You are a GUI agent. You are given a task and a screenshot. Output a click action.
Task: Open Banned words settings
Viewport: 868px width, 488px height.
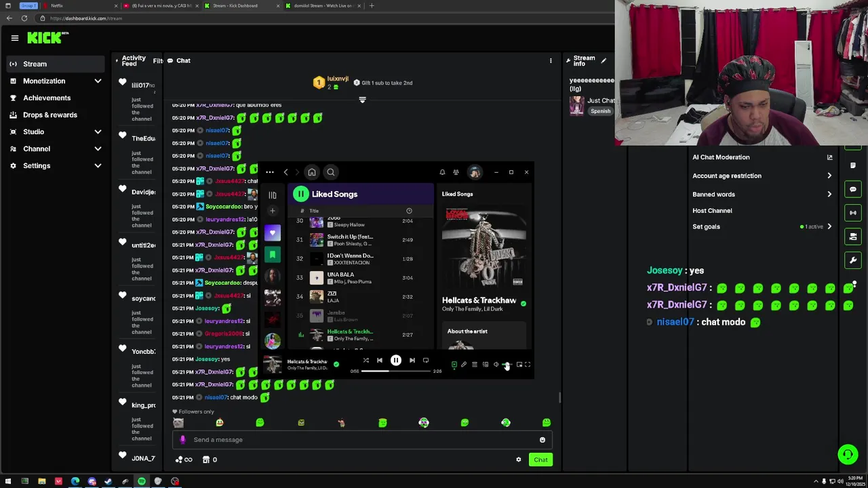[762, 195]
